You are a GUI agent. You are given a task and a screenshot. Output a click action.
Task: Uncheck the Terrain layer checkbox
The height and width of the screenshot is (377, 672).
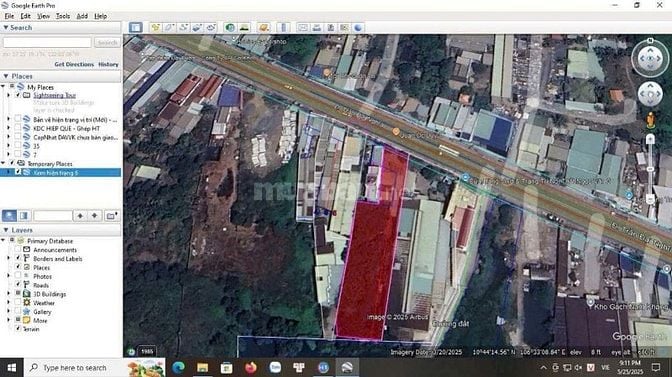pyautogui.click(x=18, y=329)
